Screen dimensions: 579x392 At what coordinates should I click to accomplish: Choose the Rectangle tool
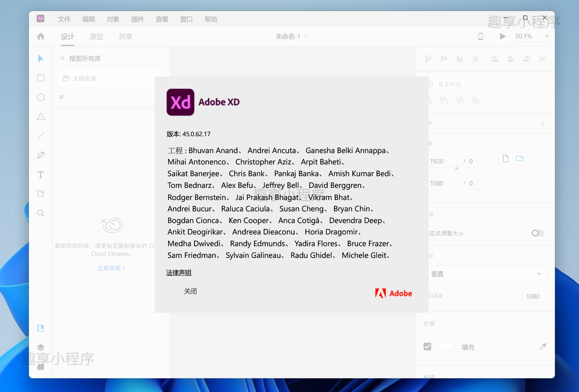point(41,78)
